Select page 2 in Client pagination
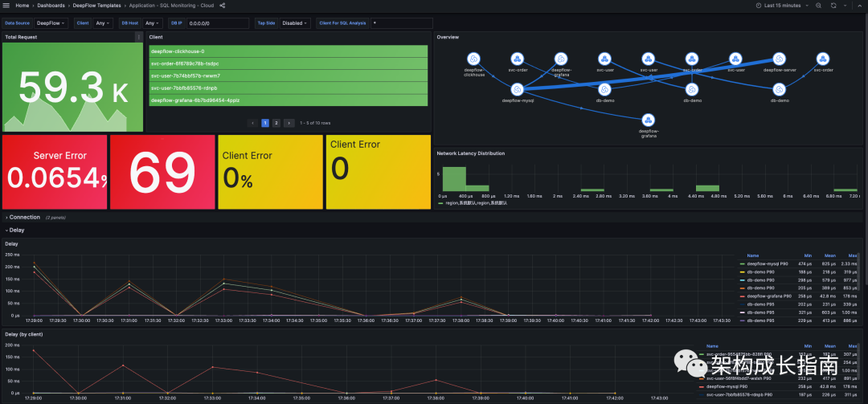Screen dimensions: 868x404 (276, 123)
